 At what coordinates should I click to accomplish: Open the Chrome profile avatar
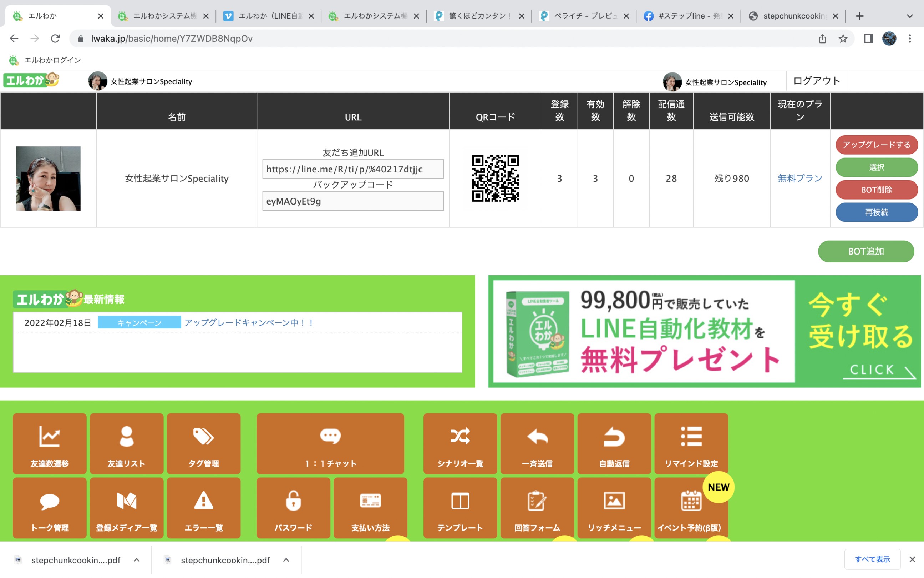889,39
